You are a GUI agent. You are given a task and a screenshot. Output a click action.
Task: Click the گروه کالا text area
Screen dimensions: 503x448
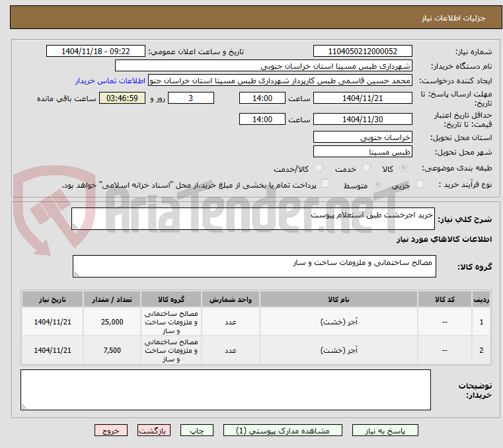254,266
